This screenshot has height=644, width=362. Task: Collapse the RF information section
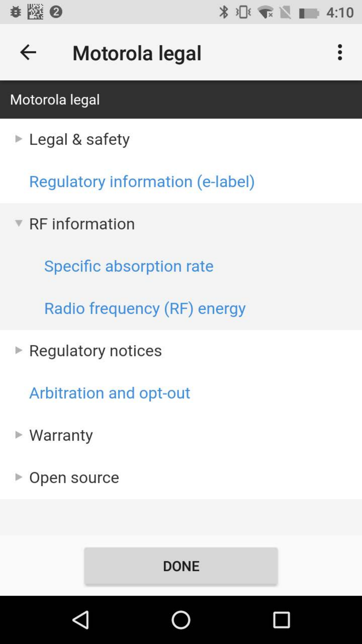click(x=181, y=224)
